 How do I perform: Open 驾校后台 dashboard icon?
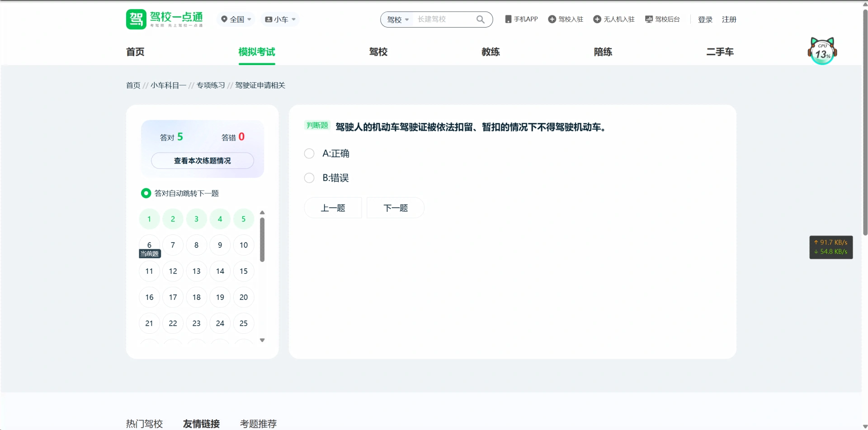(x=649, y=19)
